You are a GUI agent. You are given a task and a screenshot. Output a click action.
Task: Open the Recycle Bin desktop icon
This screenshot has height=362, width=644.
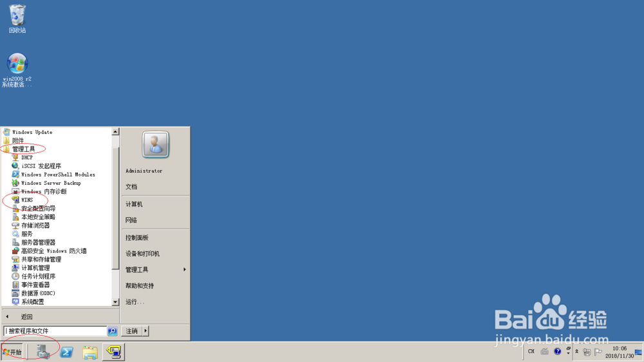pos(17,19)
